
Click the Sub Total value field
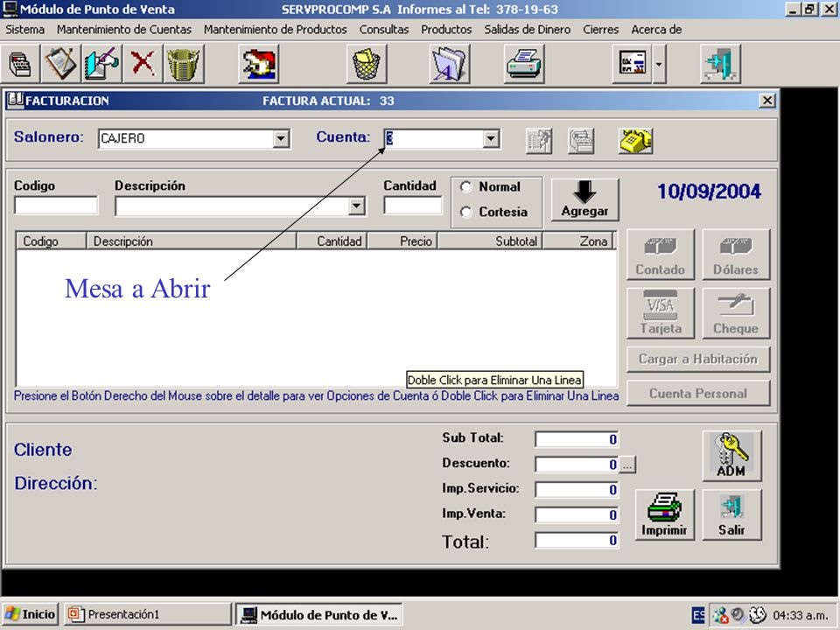[577, 439]
